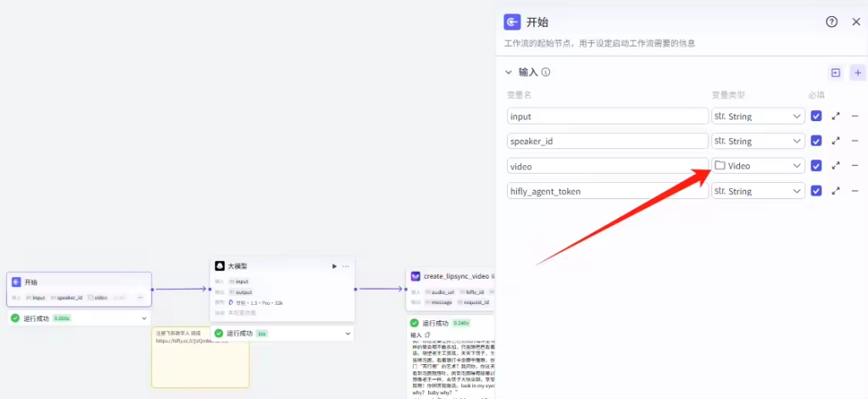Expand the 大模型 node's 运行成功 result
868x399 pixels.
348,334
